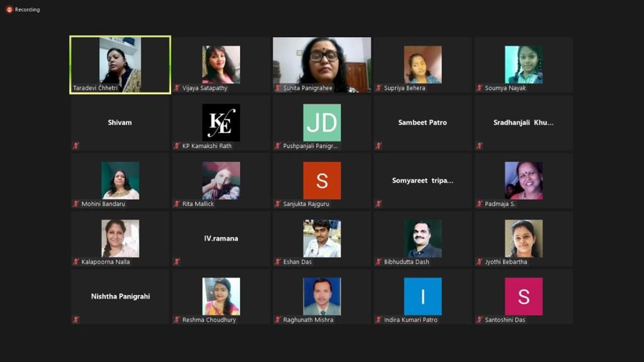The image size is (644, 362).
Task: Select the IV.ramana participant tile
Action: 221,239
